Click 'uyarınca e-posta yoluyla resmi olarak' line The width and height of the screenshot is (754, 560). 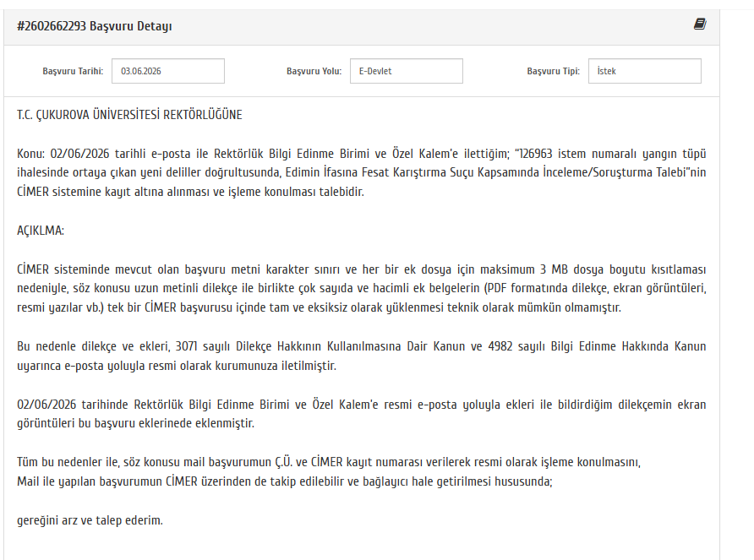point(177,366)
